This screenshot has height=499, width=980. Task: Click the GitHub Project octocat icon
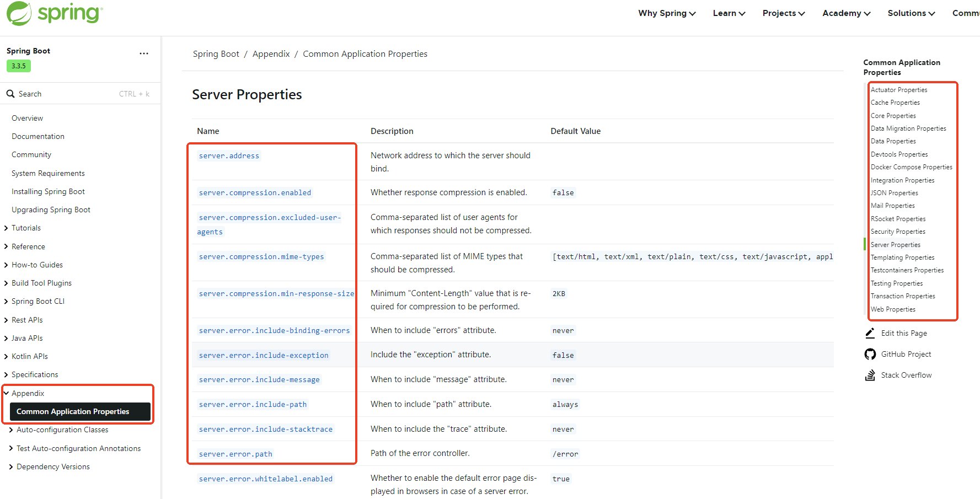point(870,354)
